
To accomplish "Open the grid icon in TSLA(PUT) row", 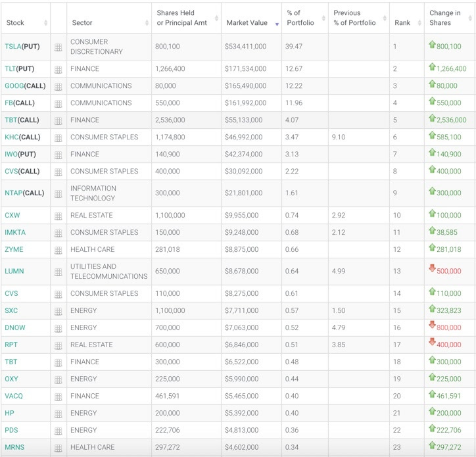I will point(59,47).
